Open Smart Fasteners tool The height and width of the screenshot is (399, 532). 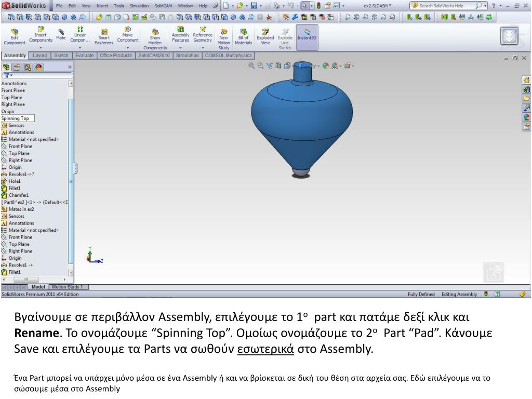pyautogui.click(x=104, y=37)
